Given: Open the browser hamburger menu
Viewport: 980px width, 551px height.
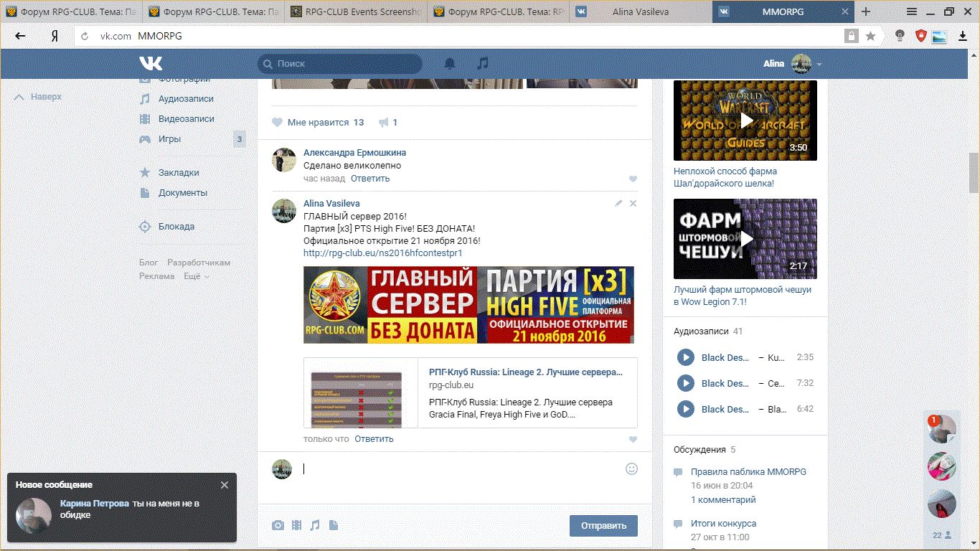Looking at the screenshot, I should click(x=912, y=11).
